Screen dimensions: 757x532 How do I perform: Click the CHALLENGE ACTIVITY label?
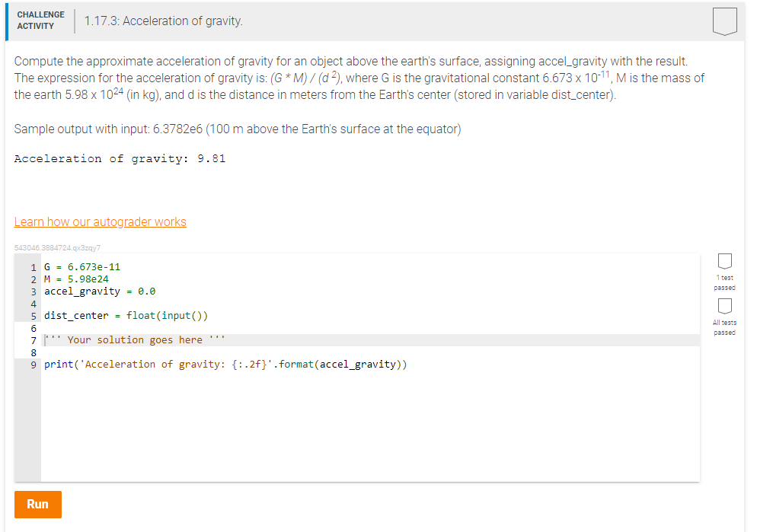(x=40, y=20)
